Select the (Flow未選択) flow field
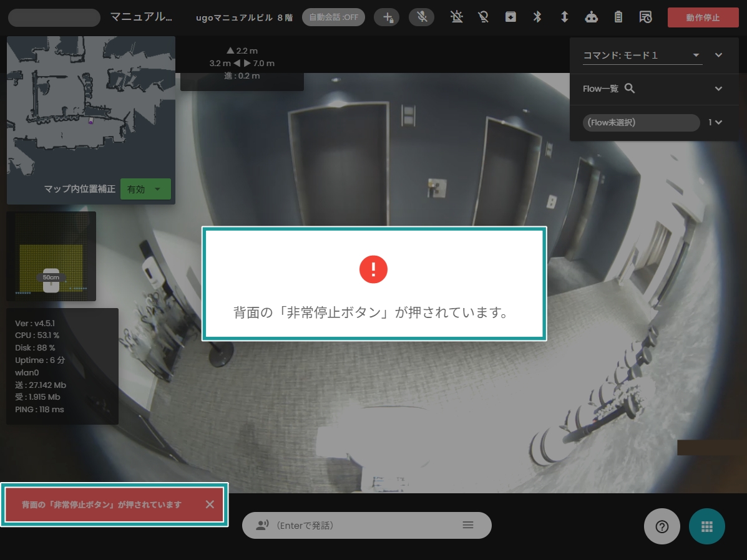 click(641, 122)
